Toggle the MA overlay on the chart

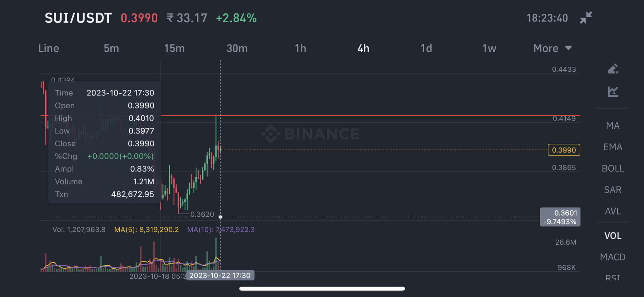(x=612, y=126)
